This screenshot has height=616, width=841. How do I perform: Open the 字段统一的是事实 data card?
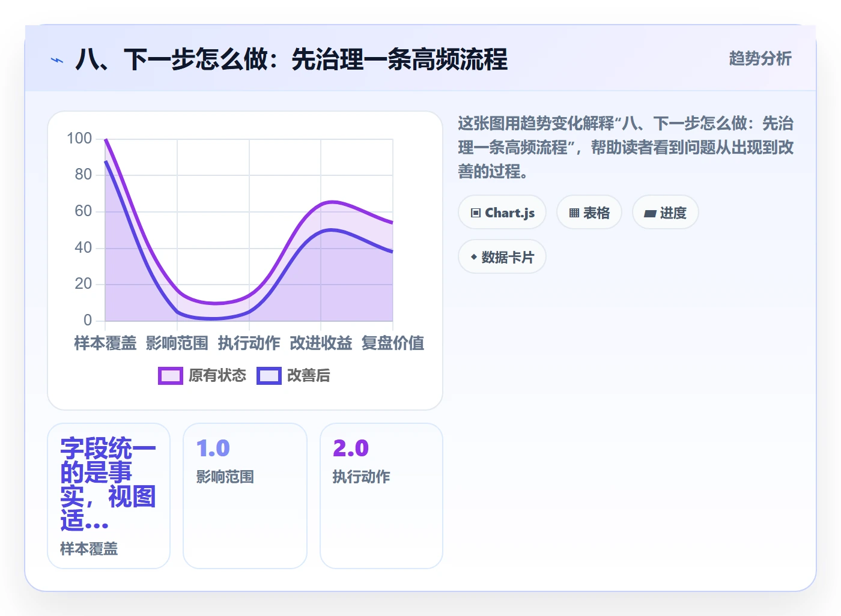(x=109, y=496)
